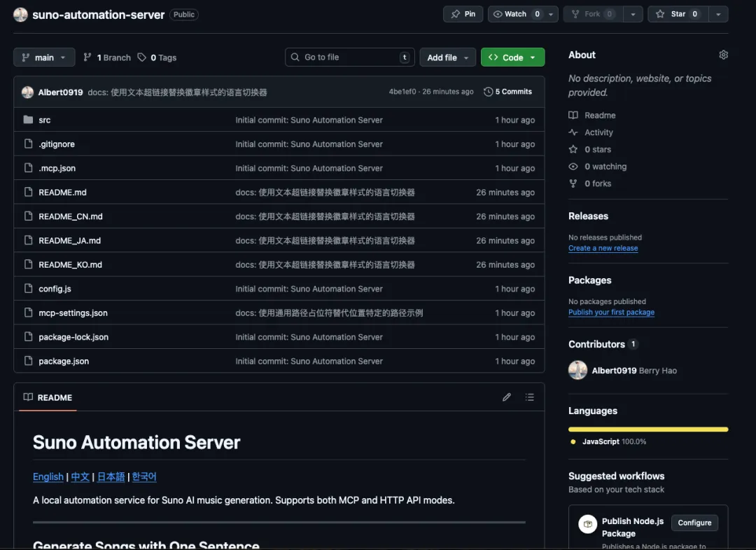Screen dimensions: 756x550
Task: Click Create a new release
Action: (x=603, y=248)
